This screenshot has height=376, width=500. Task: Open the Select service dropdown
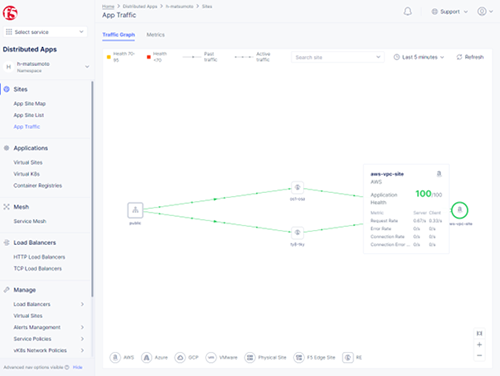[45, 32]
